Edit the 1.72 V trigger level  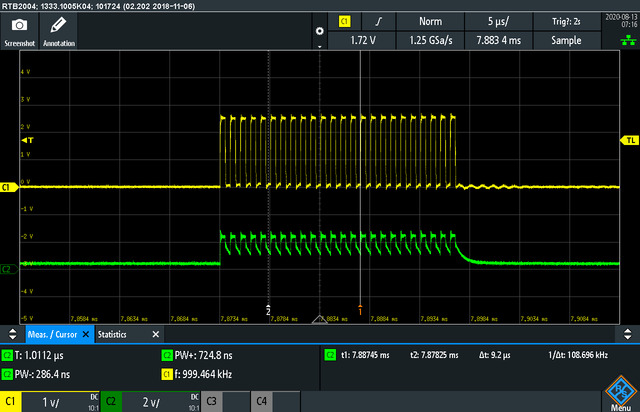[362, 40]
